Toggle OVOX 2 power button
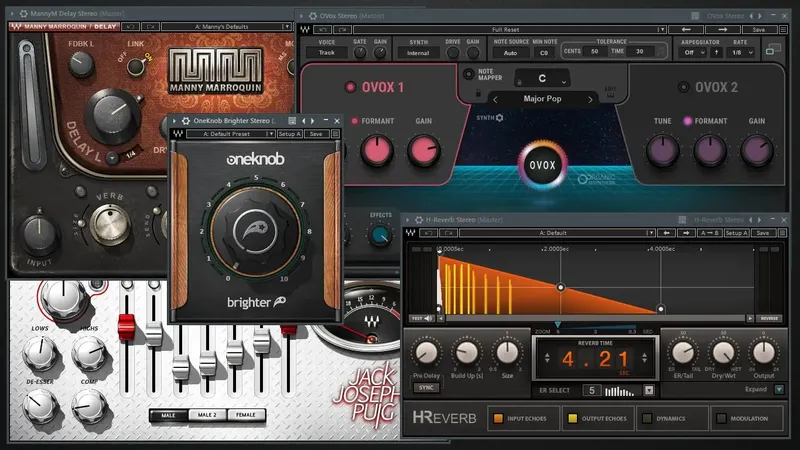800x450 pixels. coord(683,87)
